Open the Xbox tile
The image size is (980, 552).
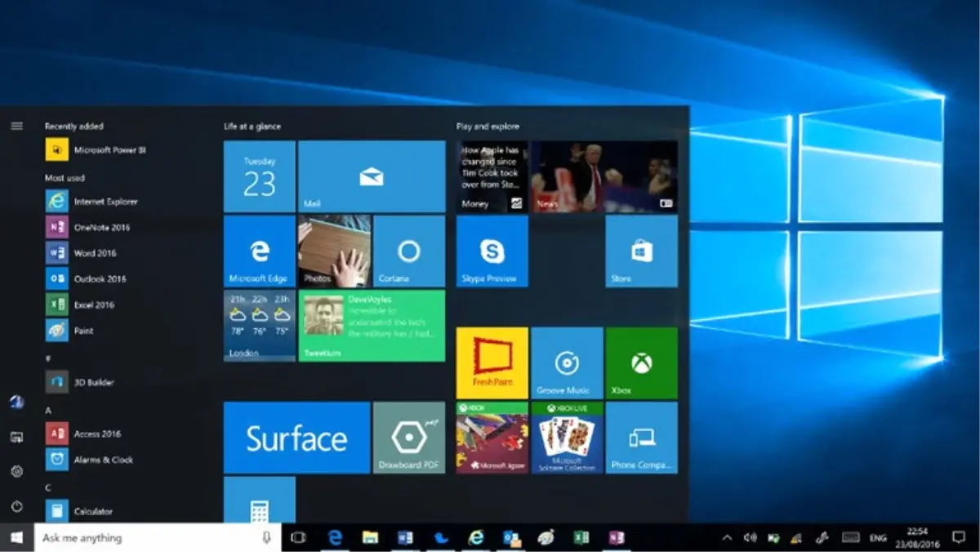[x=641, y=363]
